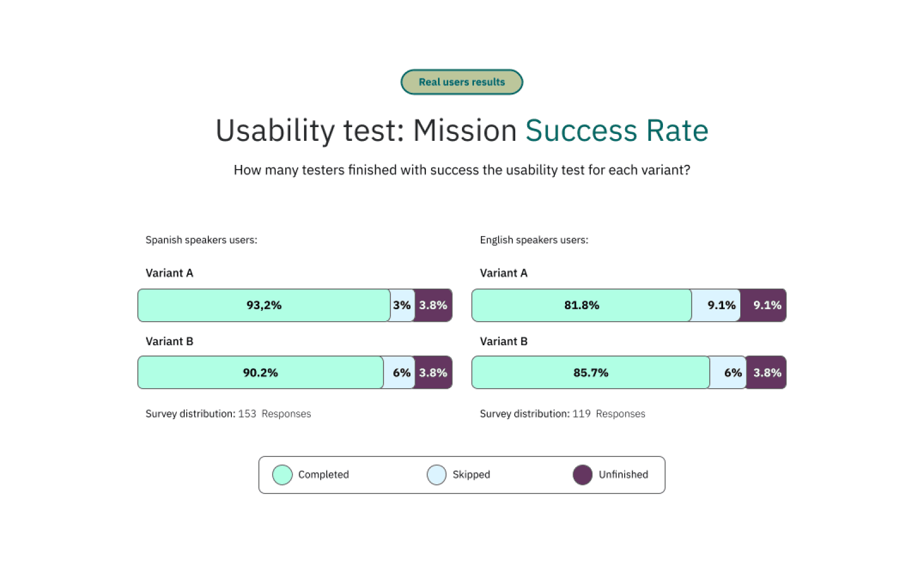Screen dimensions: 924x572
Task: Click the 9.1% unfinished bar segment
Action: coord(763,305)
